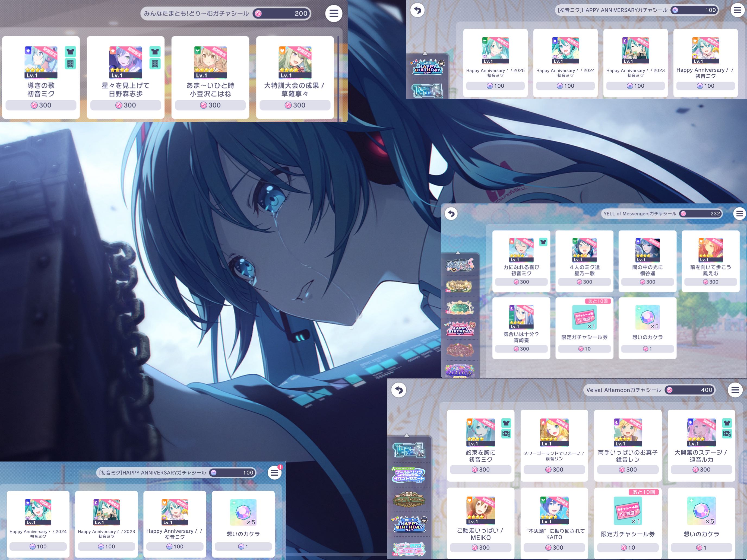The image size is (747, 560).
Task: Click up arrow above Velvet panel banner list
Action: click(407, 435)
